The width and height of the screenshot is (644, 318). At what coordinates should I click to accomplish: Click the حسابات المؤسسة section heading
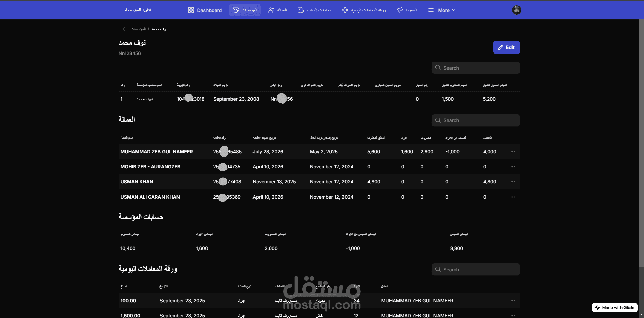click(x=141, y=217)
